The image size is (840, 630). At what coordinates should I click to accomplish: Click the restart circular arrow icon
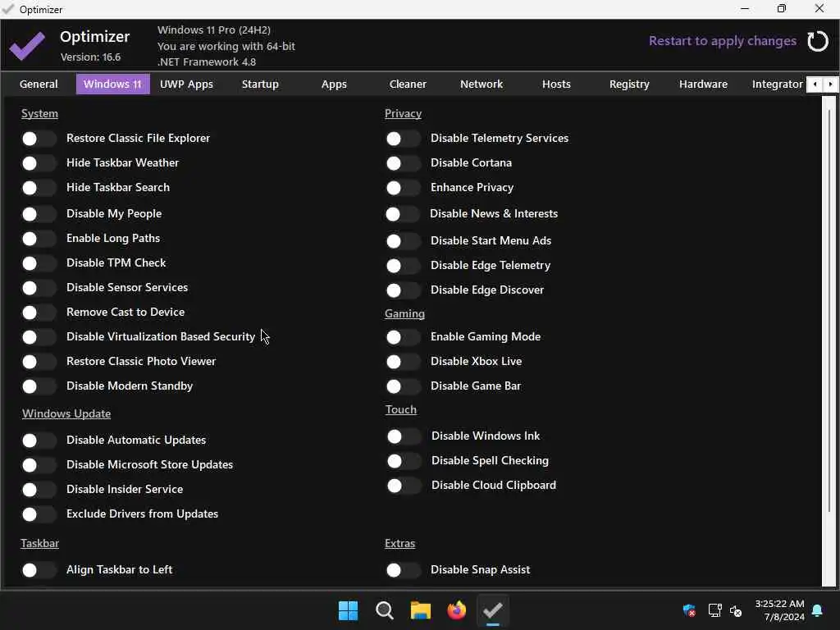[x=818, y=41]
